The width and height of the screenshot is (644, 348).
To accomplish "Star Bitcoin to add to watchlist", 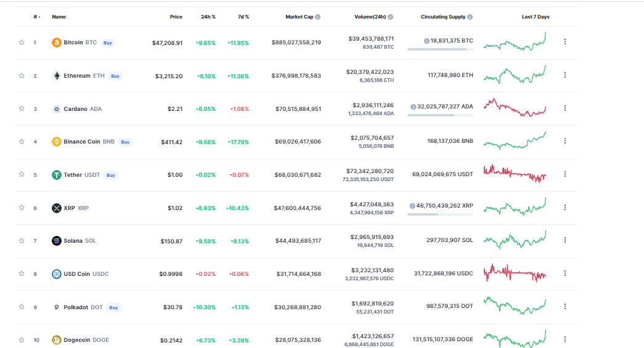I will tap(22, 42).
